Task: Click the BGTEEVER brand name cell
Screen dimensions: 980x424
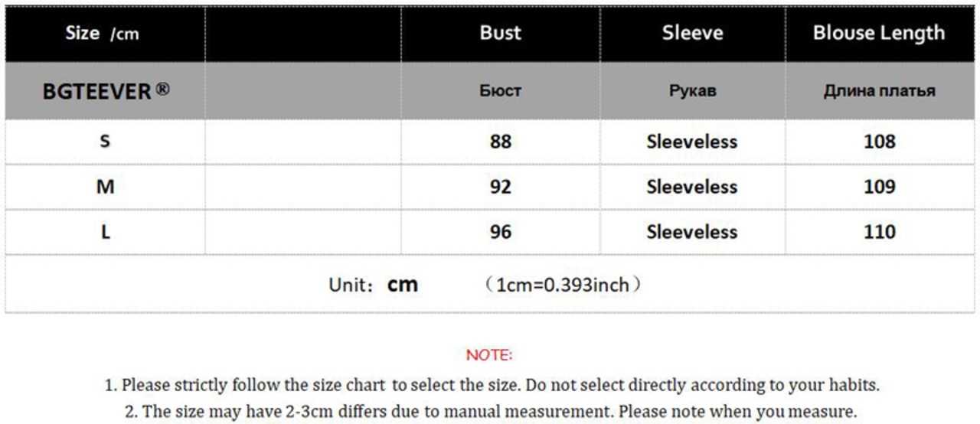Action: coord(106,91)
